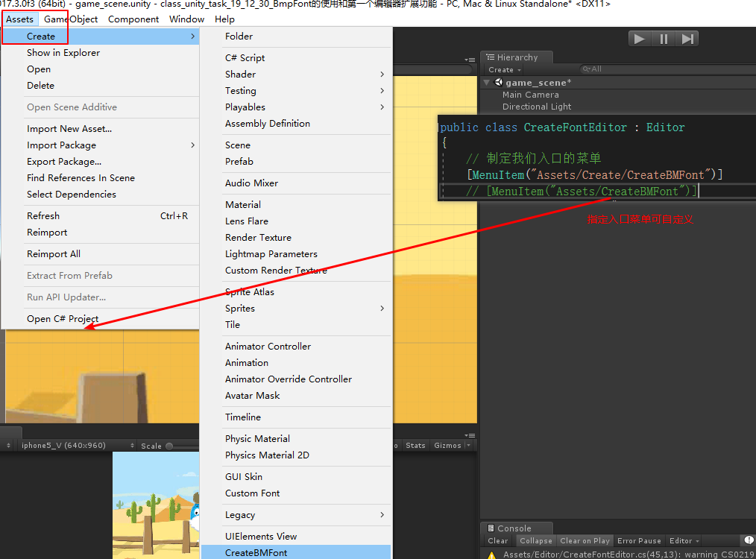Click the Step frame button

687,39
